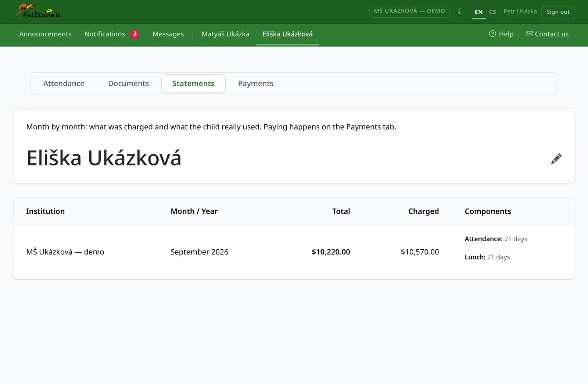Click the pencil edit icon
588x385 pixels.
coord(556,159)
